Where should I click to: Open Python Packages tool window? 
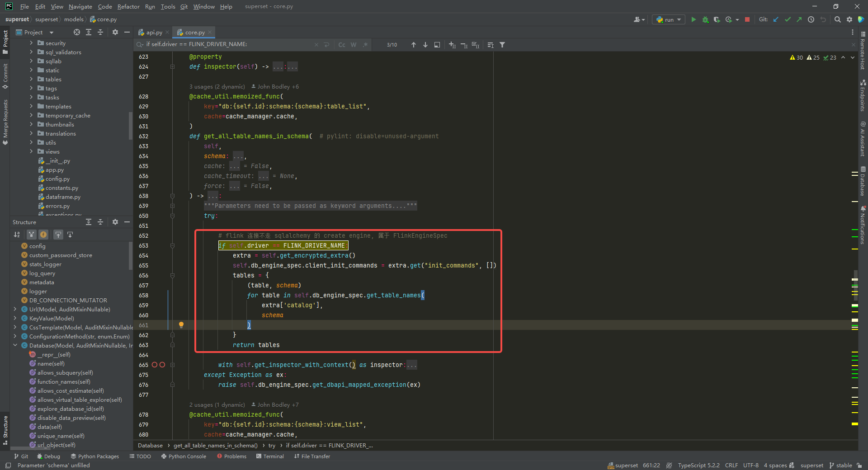pyautogui.click(x=95, y=456)
